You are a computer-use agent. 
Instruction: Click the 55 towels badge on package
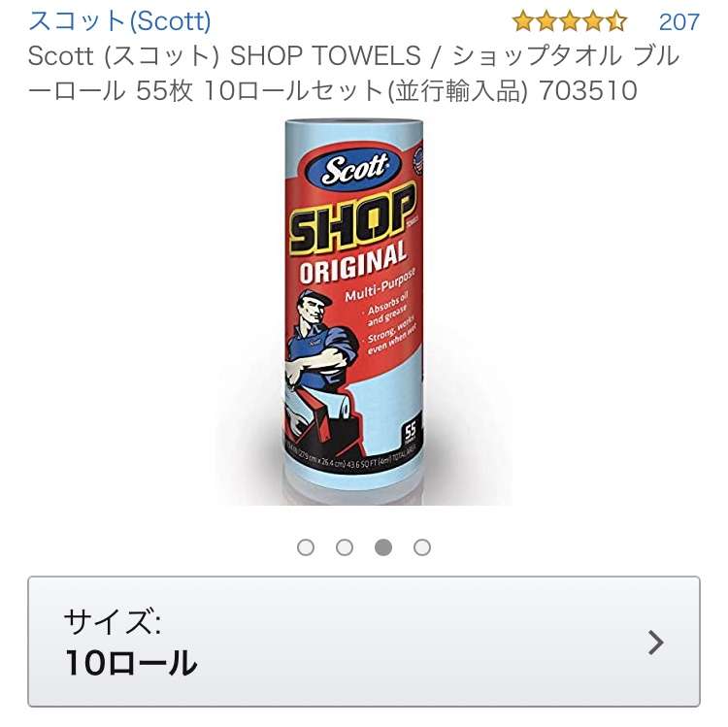(411, 431)
